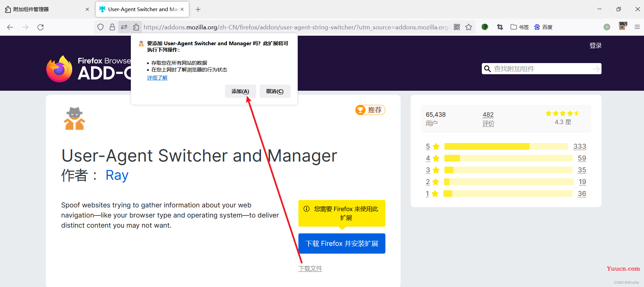Open author Ray's profile link
Viewport: 644px width, 287px height.
(117, 175)
